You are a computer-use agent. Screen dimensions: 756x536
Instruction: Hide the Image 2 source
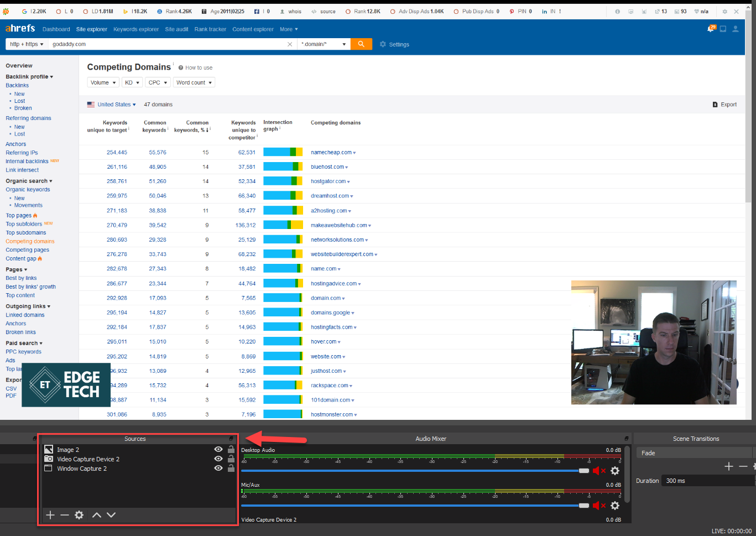click(x=218, y=450)
